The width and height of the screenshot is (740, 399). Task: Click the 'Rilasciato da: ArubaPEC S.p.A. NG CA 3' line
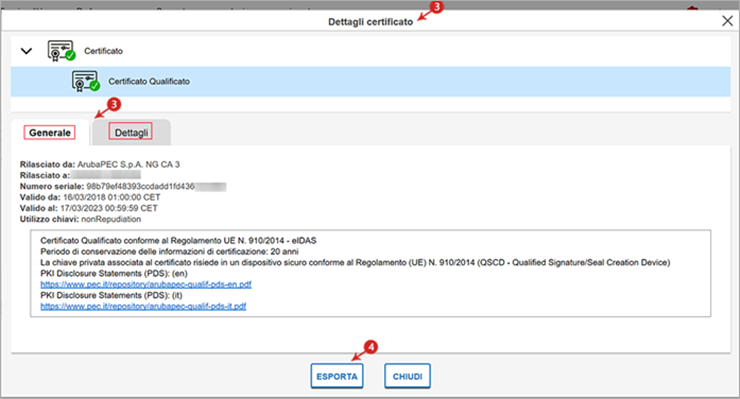[x=100, y=164]
